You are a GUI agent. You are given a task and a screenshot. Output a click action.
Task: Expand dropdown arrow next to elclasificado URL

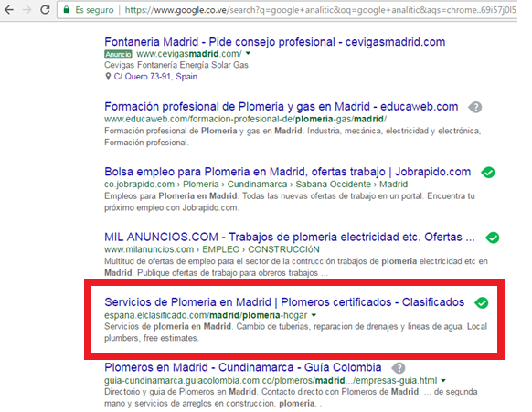(x=314, y=315)
